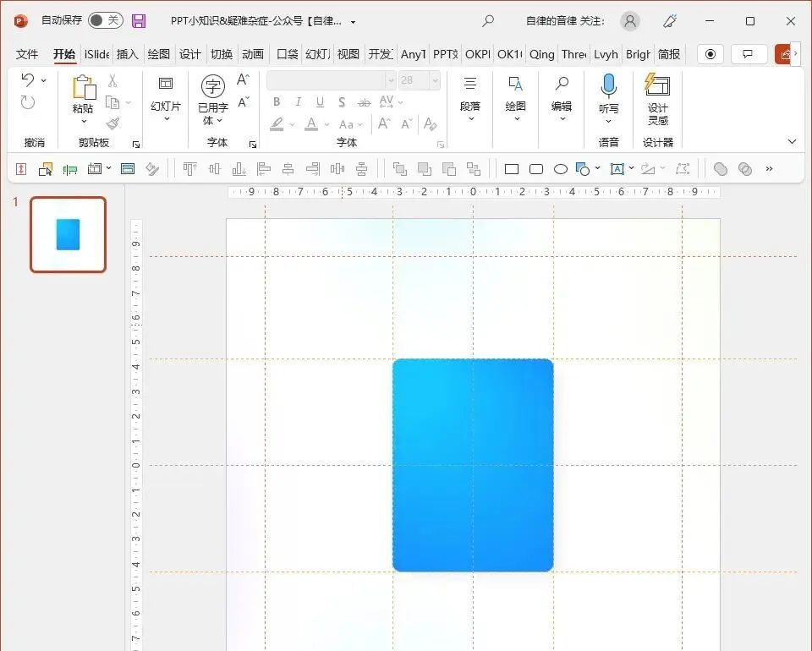Click the Paste clipboard icon
812x651 pixels.
point(84,86)
